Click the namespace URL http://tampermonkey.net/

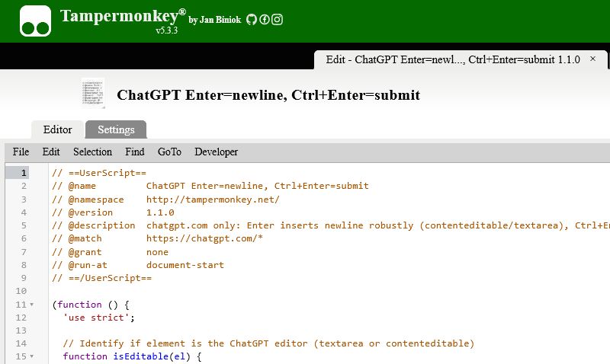(x=213, y=200)
